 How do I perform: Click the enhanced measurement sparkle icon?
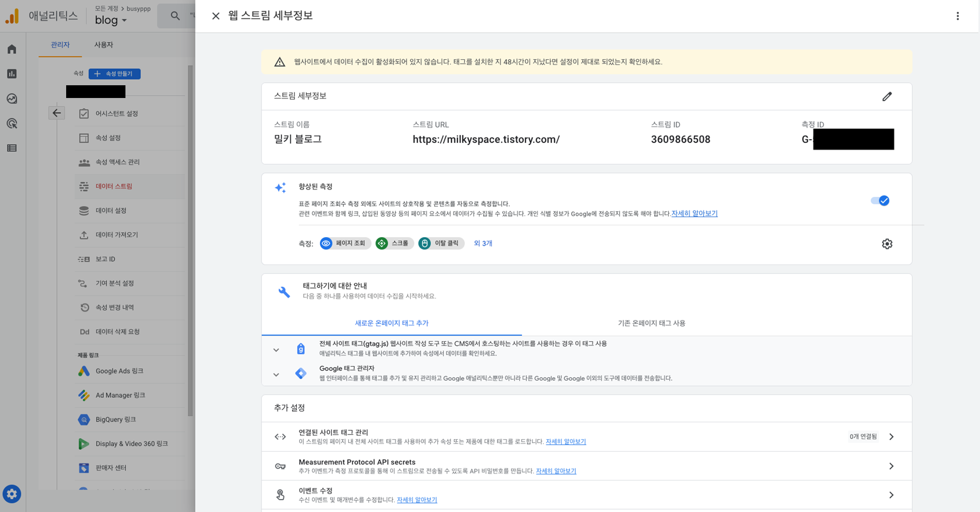pyautogui.click(x=280, y=187)
